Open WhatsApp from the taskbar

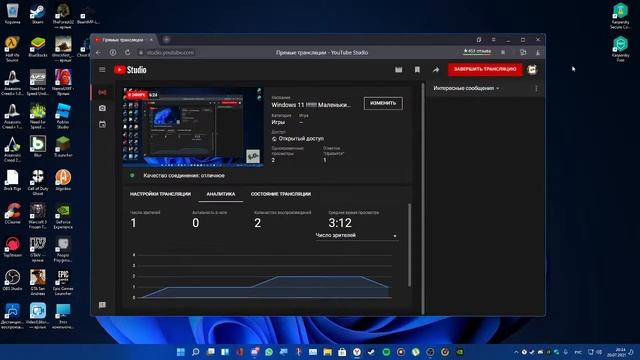pyautogui.click(x=269, y=352)
